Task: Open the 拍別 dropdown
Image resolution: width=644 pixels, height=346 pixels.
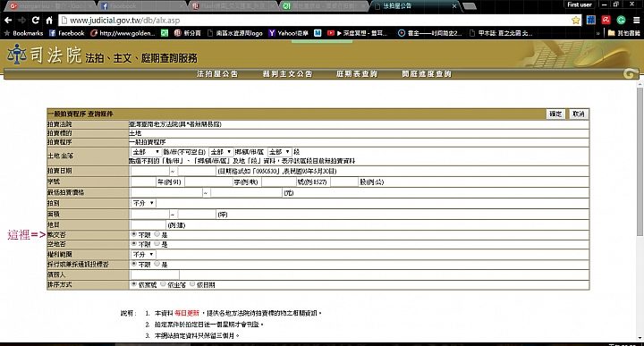Action: tap(143, 203)
